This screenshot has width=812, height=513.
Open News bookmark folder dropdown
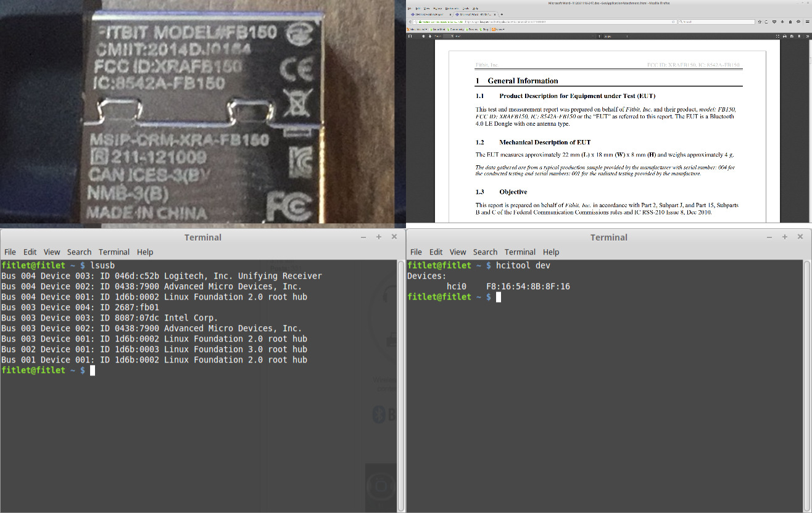coord(497,29)
